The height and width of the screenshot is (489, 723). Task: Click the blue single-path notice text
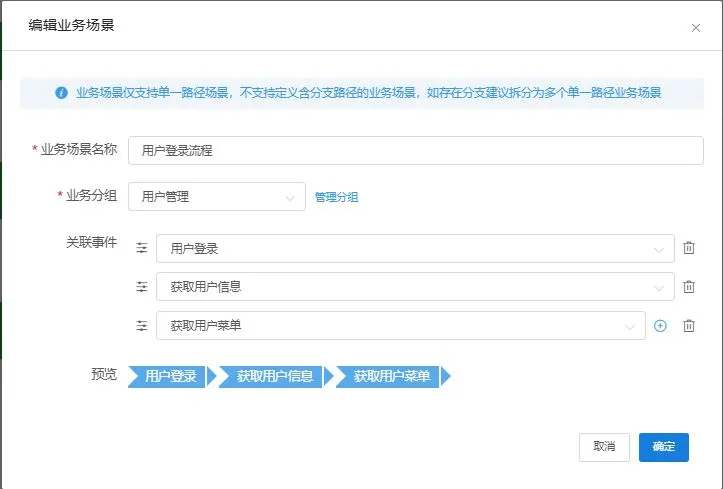click(368, 93)
